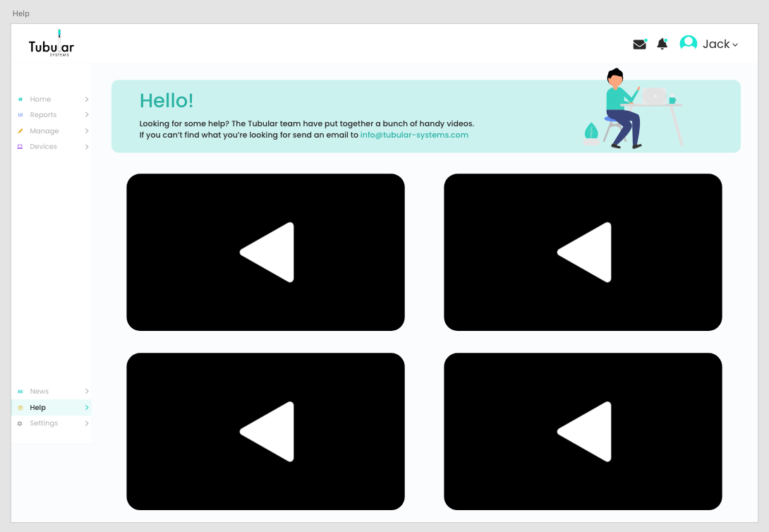This screenshot has height=532, width=769.
Task: Open the bottom-right video thumbnail
Action: (583, 431)
